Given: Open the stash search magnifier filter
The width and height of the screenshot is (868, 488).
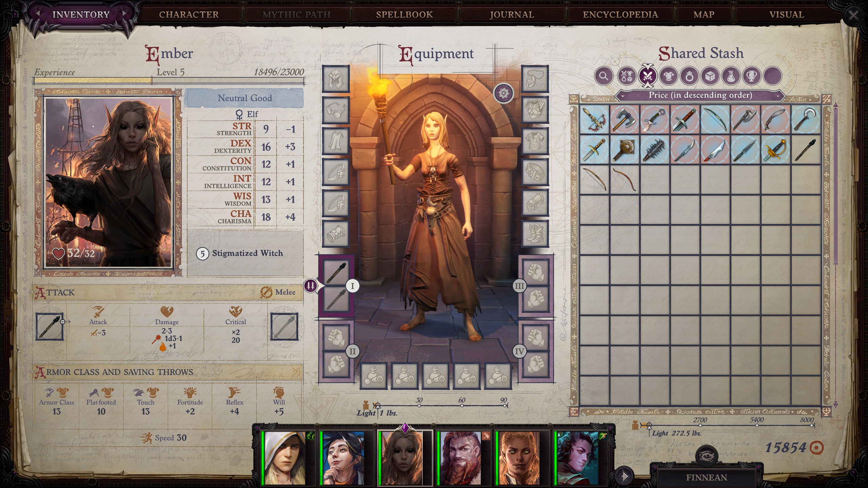Looking at the screenshot, I should 604,76.
